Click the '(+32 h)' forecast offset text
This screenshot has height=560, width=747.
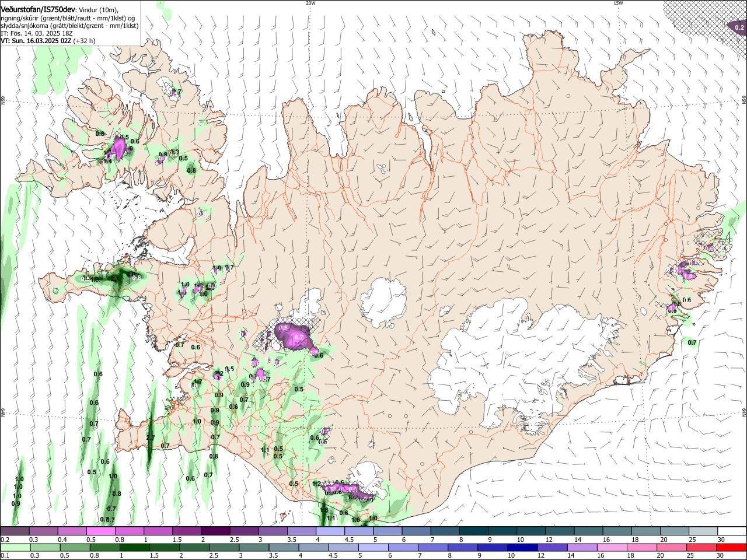tap(84, 41)
